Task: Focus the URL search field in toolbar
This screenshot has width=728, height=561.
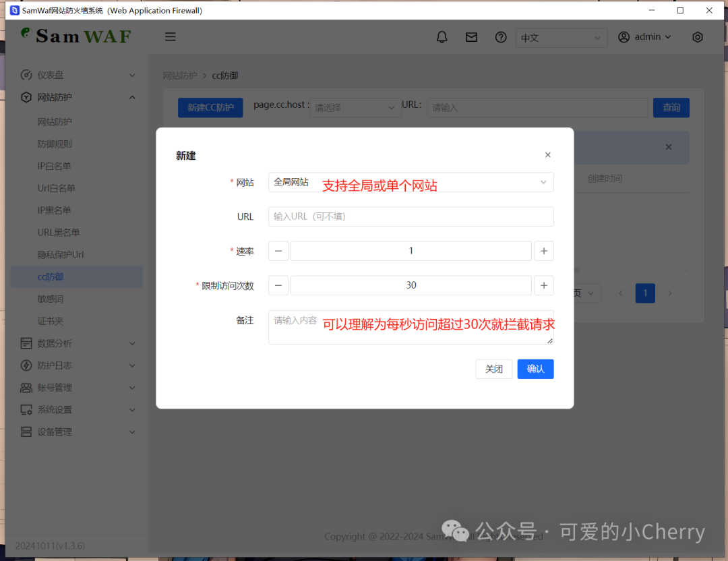Action: 538,108
